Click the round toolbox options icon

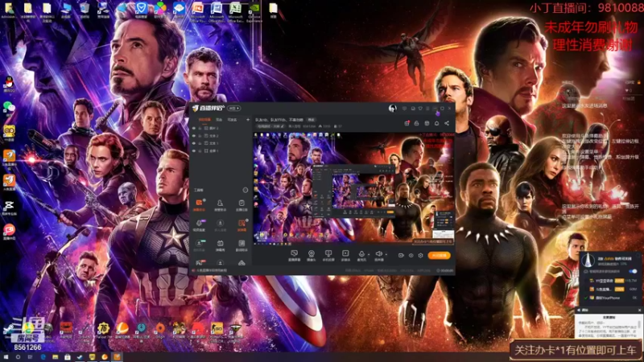(246, 190)
